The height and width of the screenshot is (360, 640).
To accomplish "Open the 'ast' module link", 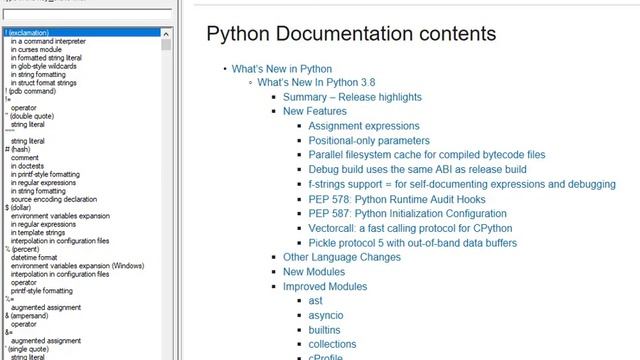I will (316, 301).
